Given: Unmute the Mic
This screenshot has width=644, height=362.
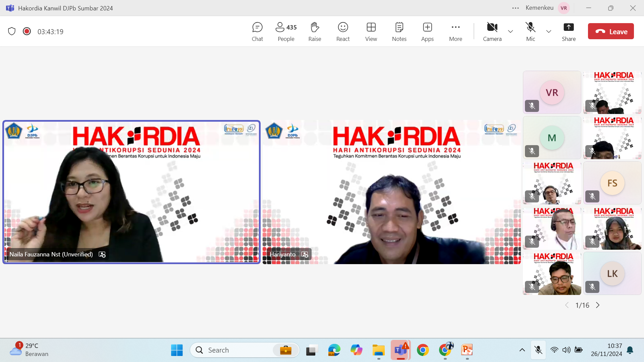Looking at the screenshot, I should point(531,32).
